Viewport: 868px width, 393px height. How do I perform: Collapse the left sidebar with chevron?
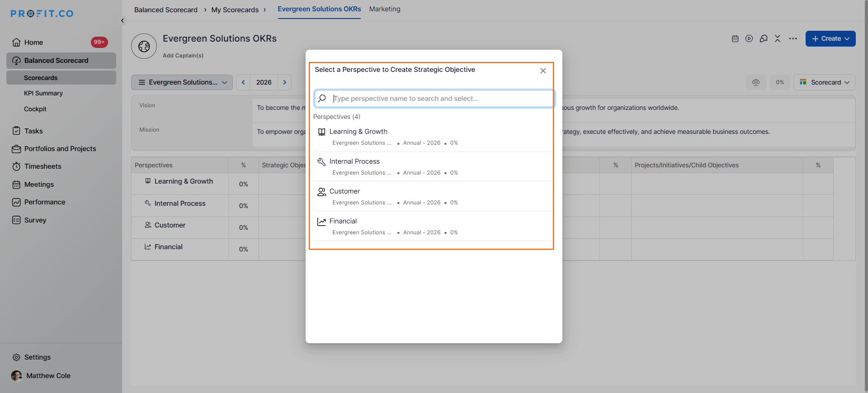123,20
